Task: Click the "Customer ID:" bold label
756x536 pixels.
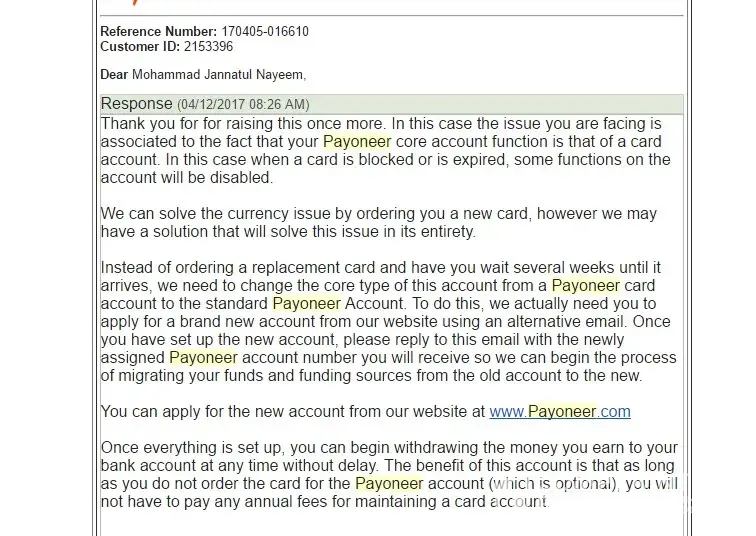Action: pos(140,47)
